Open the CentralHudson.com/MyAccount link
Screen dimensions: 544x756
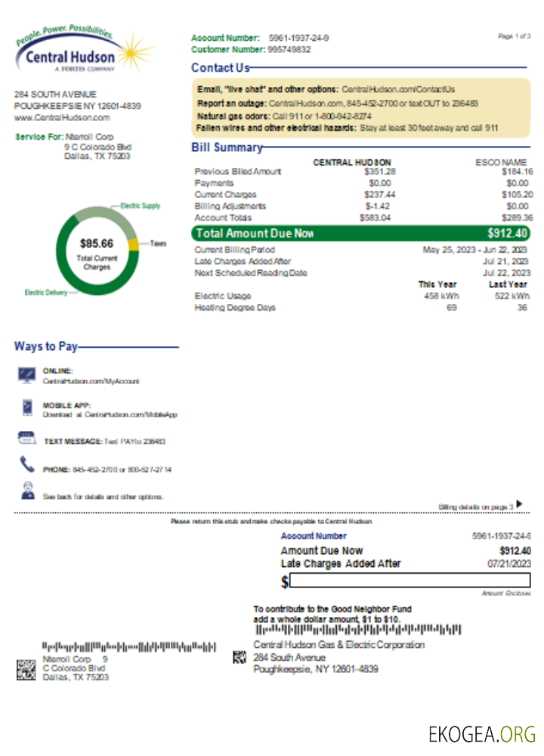(91, 381)
